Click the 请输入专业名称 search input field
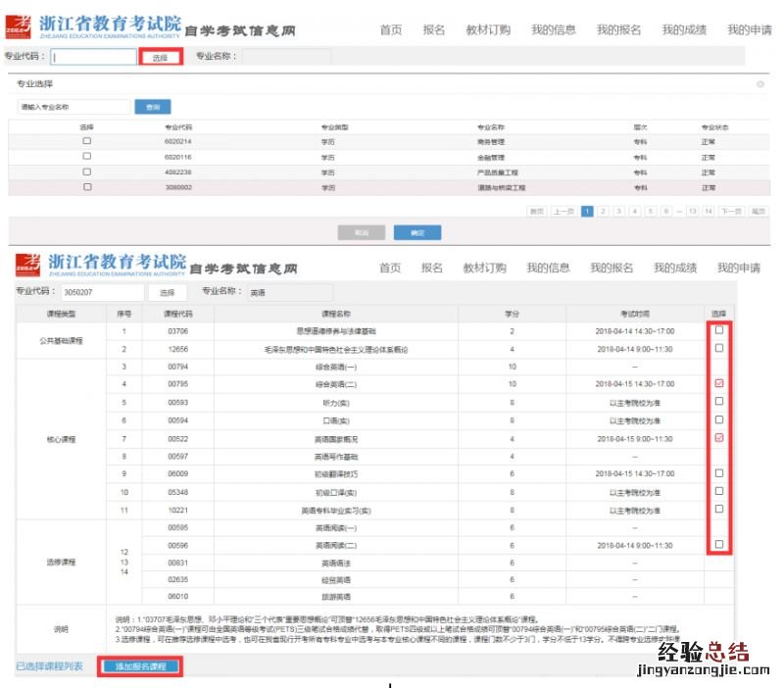The width and height of the screenshot is (784, 688). [73, 107]
